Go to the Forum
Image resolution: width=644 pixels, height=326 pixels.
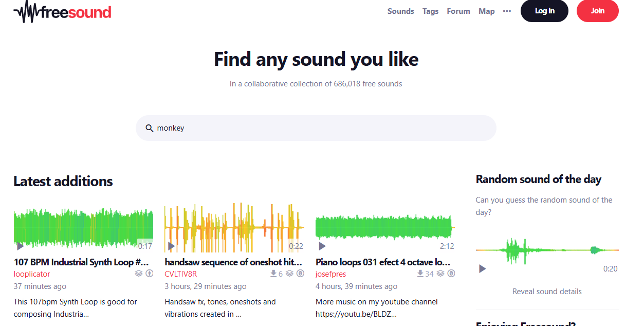[458, 11]
